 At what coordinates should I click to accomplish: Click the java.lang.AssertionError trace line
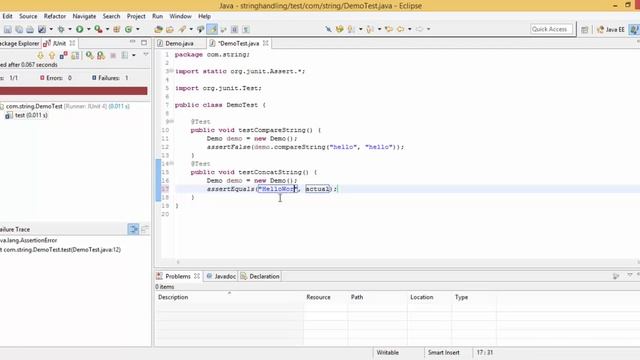[29, 240]
